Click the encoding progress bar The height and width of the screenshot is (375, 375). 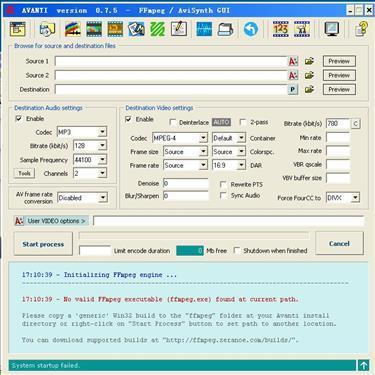194,236
